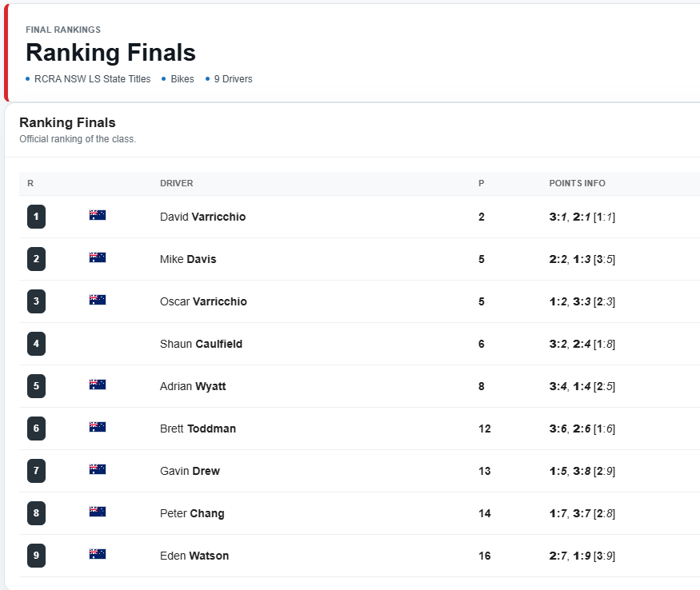Click the DRIVER column header

(x=176, y=183)
